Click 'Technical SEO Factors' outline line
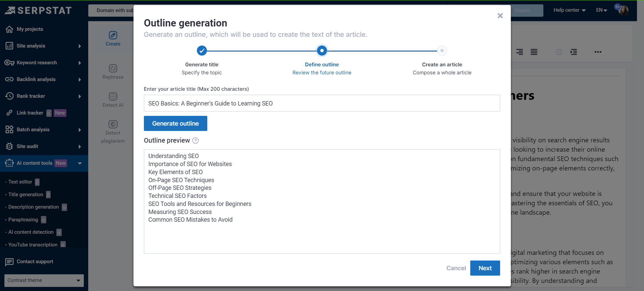Screen dimensions: 644x291 (177, 196)
